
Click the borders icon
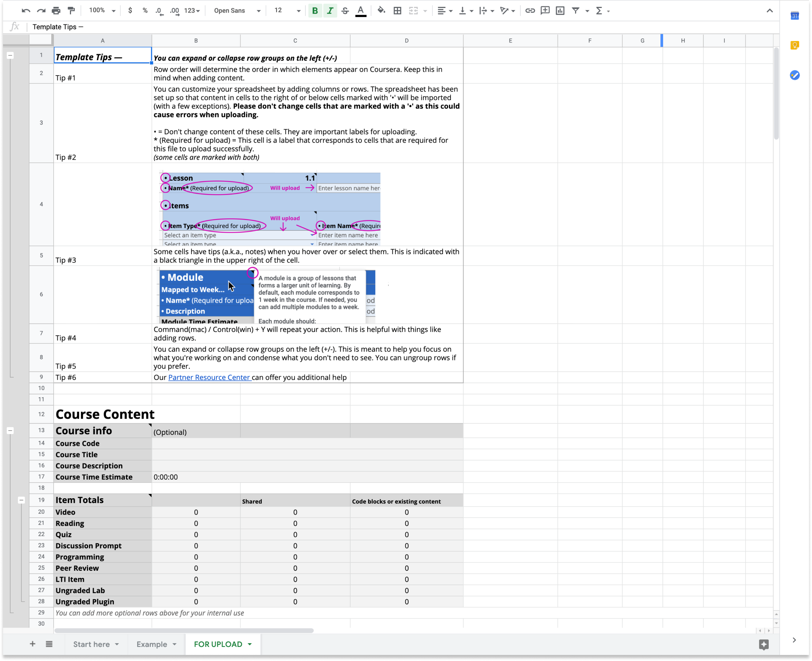[x=397, y=11]
